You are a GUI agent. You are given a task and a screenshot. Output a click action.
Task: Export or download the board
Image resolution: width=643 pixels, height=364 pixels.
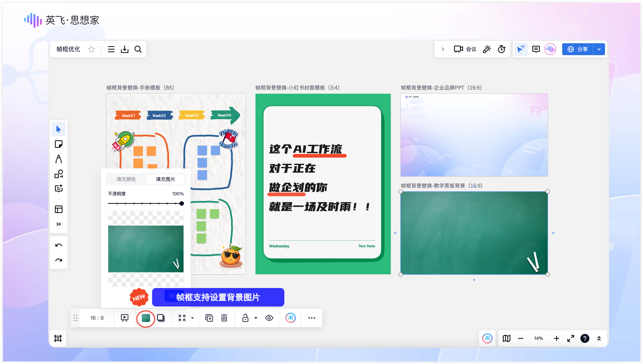click(124, 49)
